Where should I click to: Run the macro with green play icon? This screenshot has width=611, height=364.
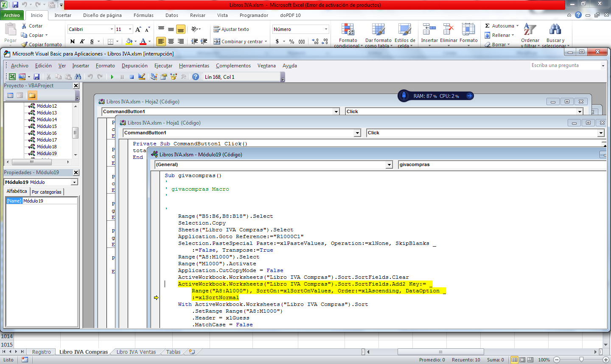(112, 77)
